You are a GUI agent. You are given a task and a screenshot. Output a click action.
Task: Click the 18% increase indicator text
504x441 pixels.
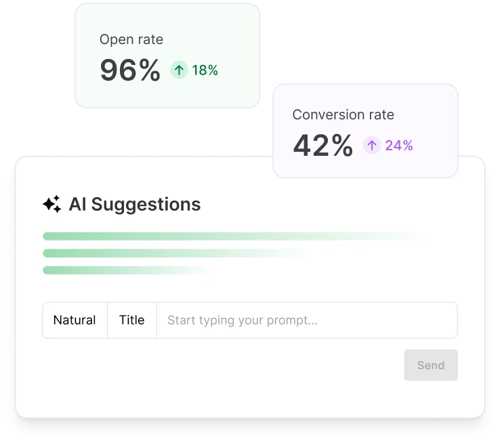pyautogui.click(x=205, y=70)
